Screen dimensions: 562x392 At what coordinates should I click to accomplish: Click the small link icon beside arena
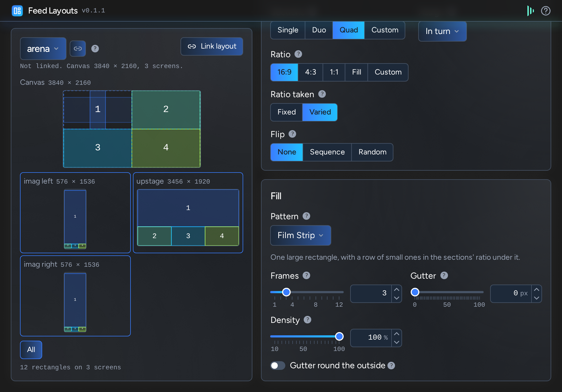[x=78, y=49]
